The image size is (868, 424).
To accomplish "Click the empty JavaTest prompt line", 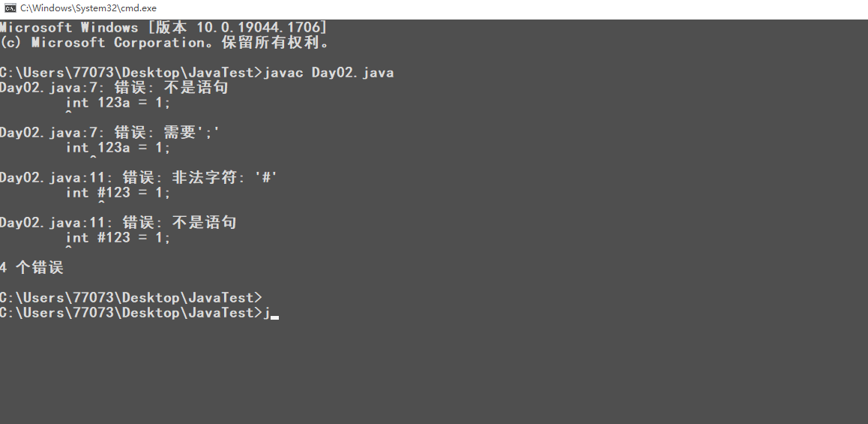I will [130, 297].
